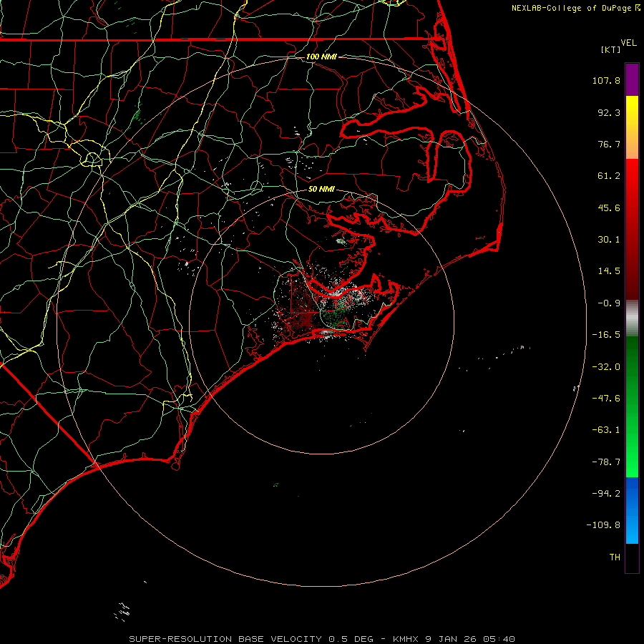Viewport: 644px width, 644px height.
Task: Click the -47.6 velocity scale value
Action: tap(606, 399)
